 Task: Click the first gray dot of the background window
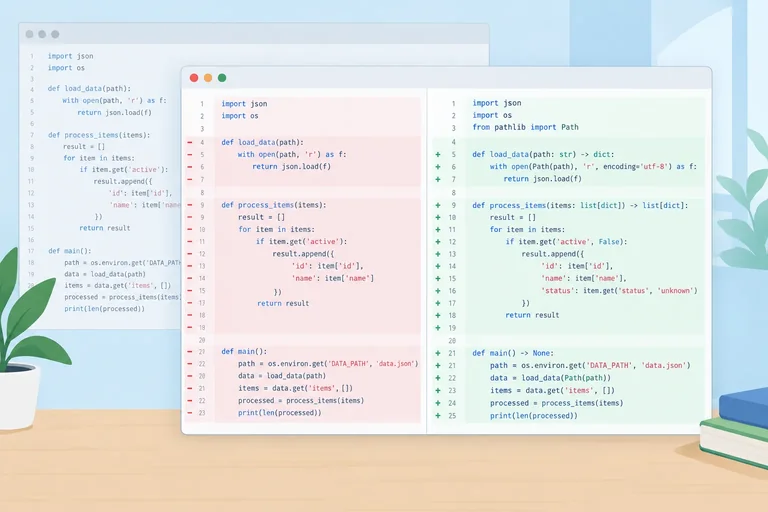29,34
